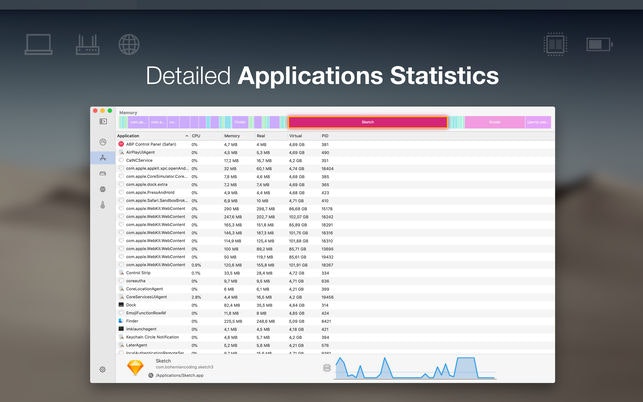643x402 pixels.
Task: Select the com.apple.CoreSimulator row
Action: click(335, 176)
